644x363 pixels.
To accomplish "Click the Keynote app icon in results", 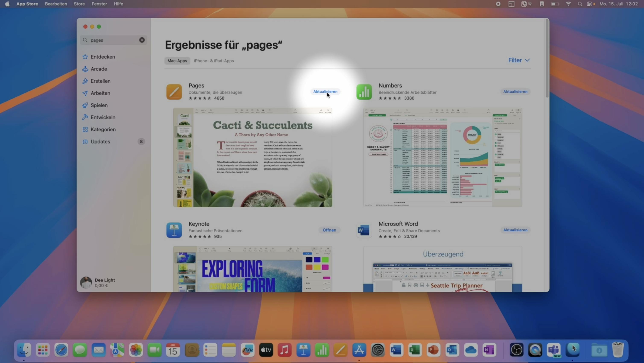I will [174, 230].
